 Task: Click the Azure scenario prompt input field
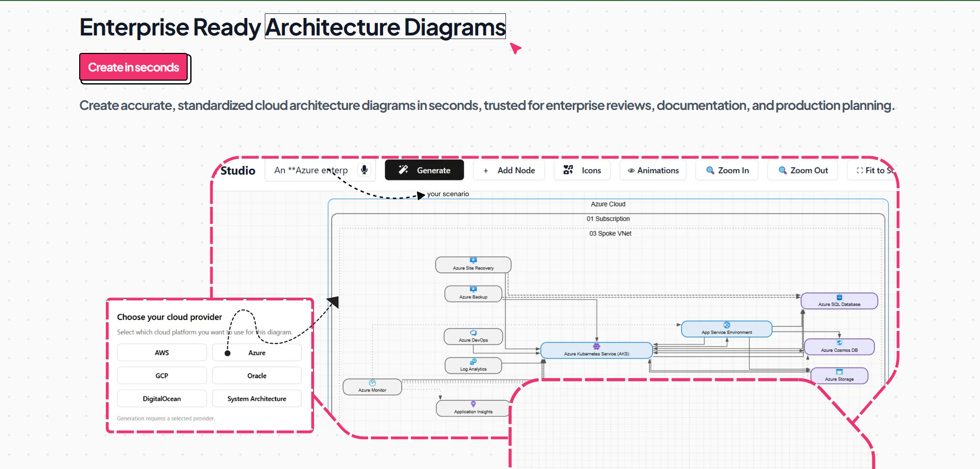click(x=311, y=170)
